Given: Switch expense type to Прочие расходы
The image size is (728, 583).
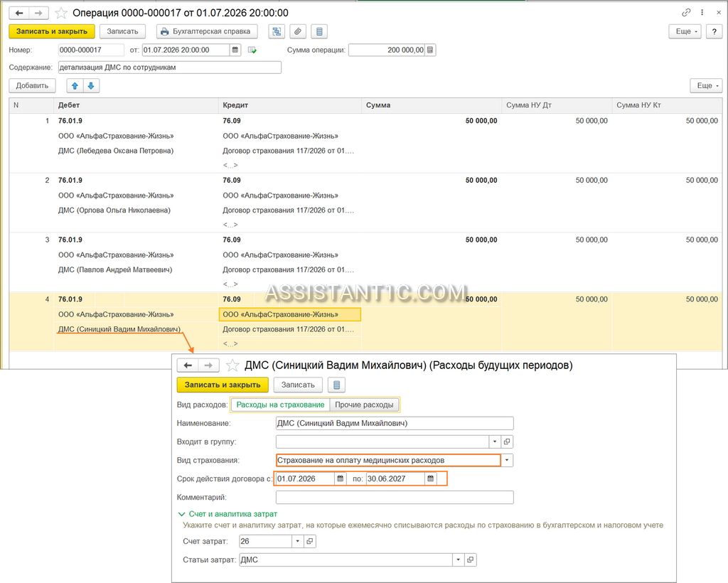Looking at the screenshot, I should [364, 405].
